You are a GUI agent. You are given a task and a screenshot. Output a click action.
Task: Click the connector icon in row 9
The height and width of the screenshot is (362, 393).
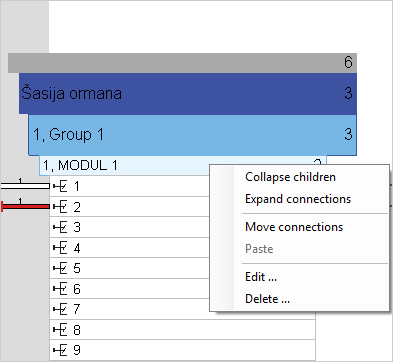60,350
